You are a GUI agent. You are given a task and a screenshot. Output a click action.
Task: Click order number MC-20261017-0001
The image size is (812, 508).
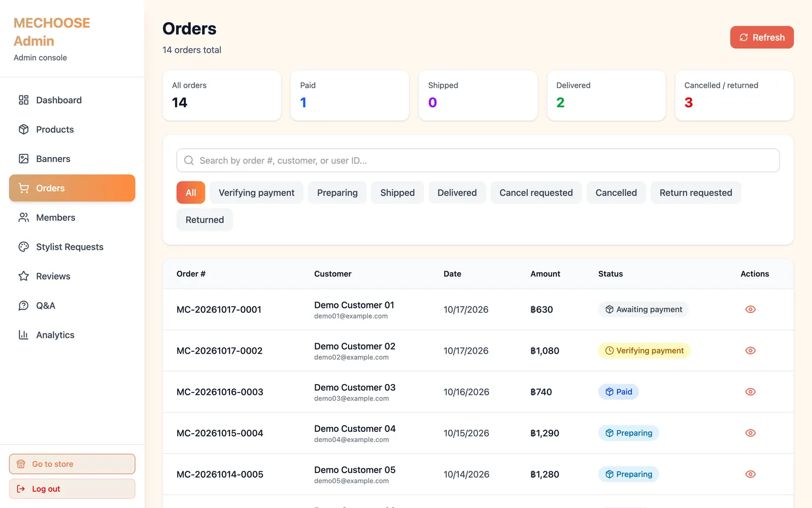219,309
